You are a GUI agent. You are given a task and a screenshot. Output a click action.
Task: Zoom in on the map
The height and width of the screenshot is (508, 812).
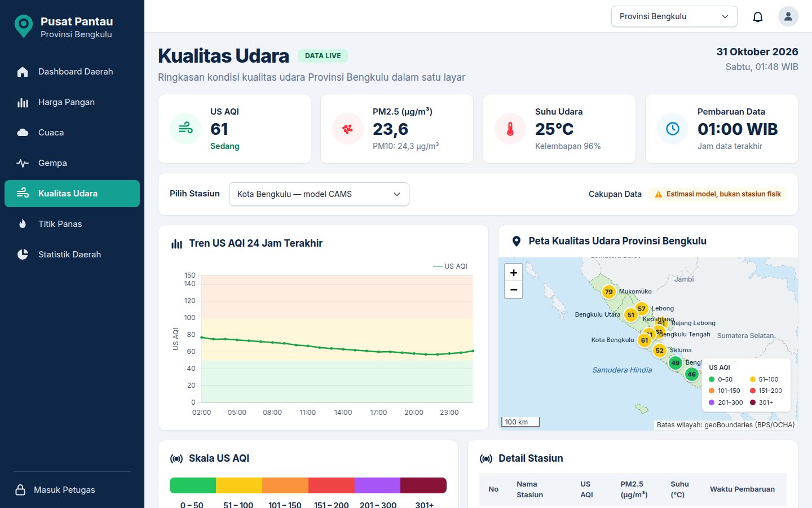click(x=514, y=273)
